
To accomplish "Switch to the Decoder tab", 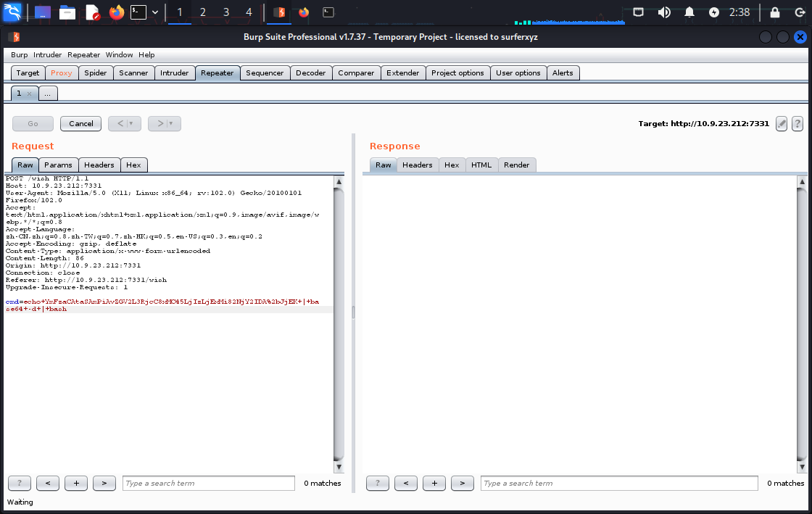I will pyautogui.click(x=311, y=73).
